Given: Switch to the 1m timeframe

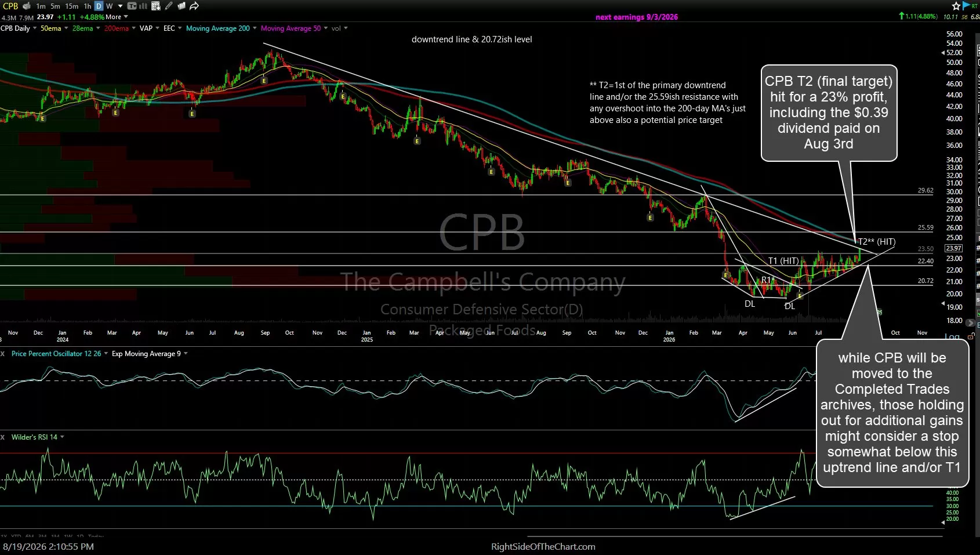Looking at the screenshot, I should [x=41, y=6].
